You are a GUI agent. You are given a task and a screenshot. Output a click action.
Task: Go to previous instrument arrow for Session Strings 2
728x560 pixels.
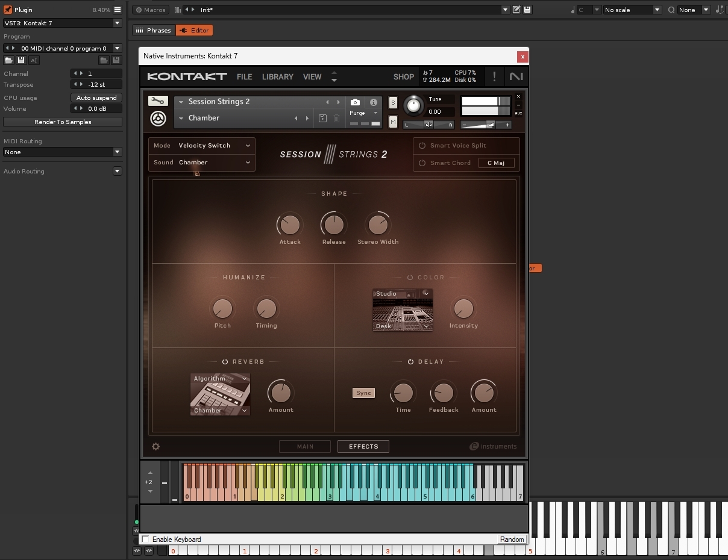[327, 102]
